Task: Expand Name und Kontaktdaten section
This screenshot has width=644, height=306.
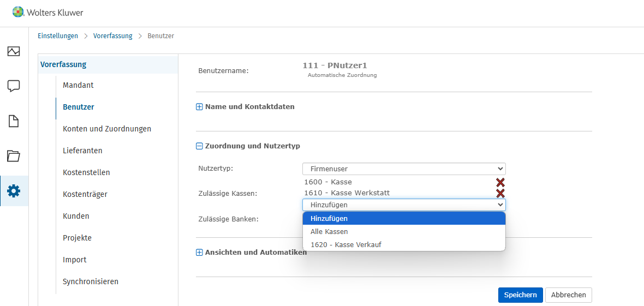Action: [199, 107]
